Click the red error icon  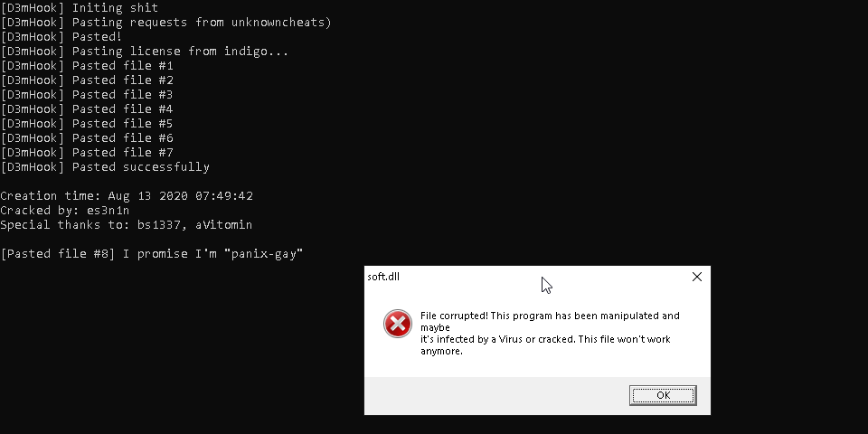(397, 324)
